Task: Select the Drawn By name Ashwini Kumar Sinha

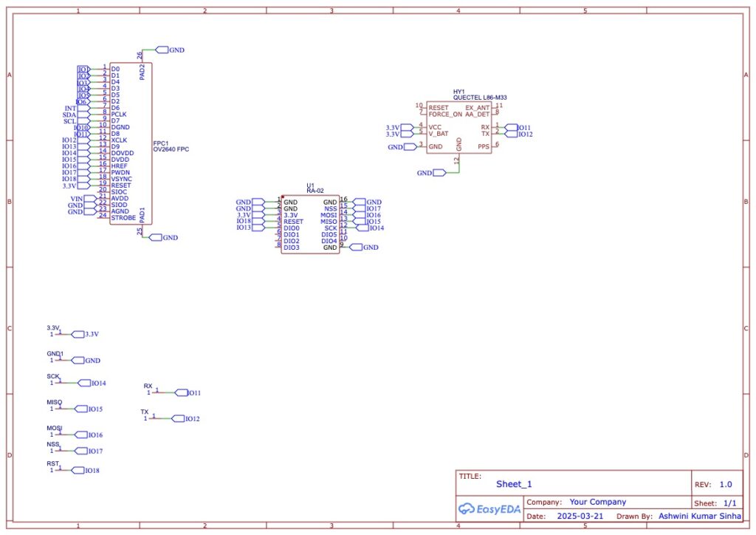Action: [x=701, y=517]
